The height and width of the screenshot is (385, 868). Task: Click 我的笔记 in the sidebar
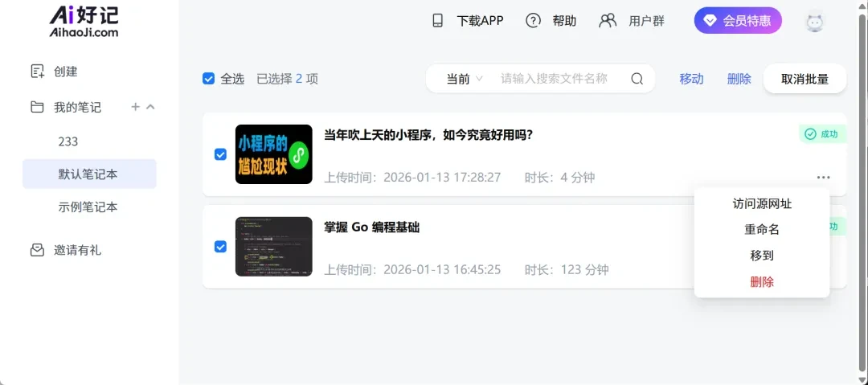pyautogui.click(x=77, y=107)
